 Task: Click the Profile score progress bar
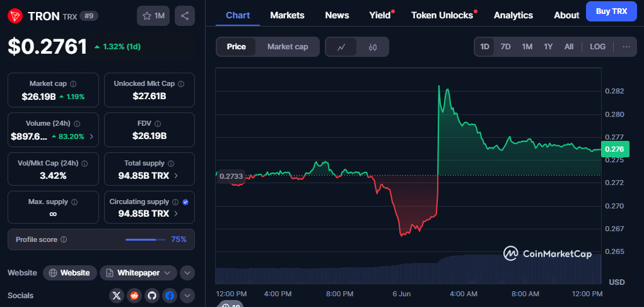tap(146, 239)
